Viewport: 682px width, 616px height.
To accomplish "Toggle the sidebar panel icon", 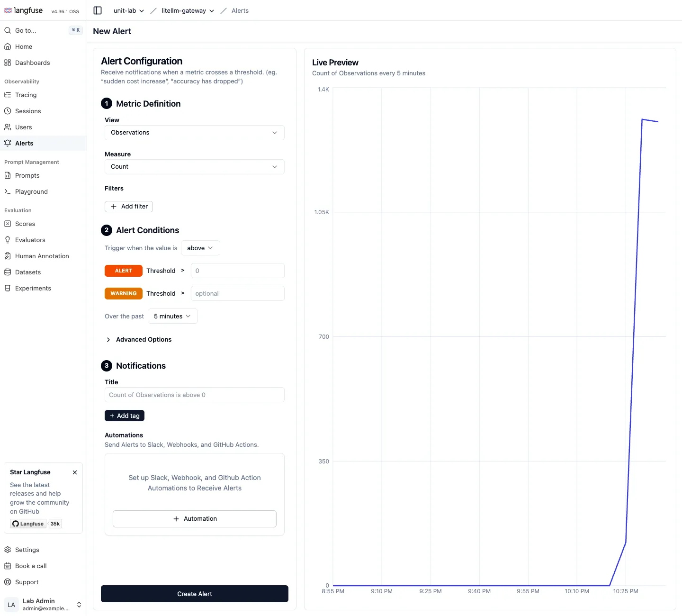I will (98, 10).
